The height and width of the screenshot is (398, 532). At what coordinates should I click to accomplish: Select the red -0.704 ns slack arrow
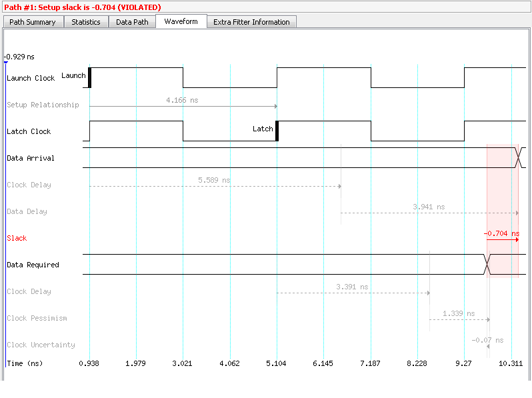502,239
